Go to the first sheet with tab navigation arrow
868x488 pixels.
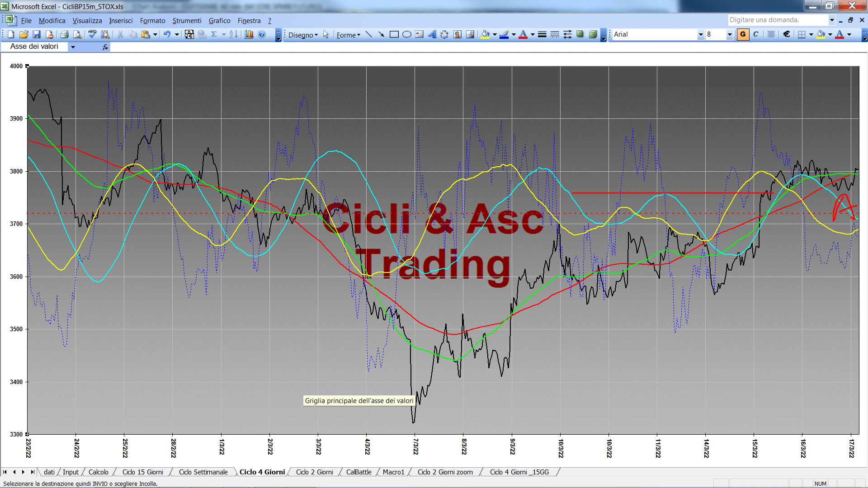5,472
